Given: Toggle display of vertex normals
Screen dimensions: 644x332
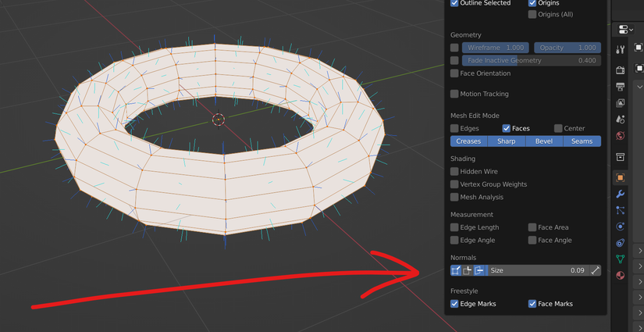Looking at the screenshot, I should tap(456, 270).
